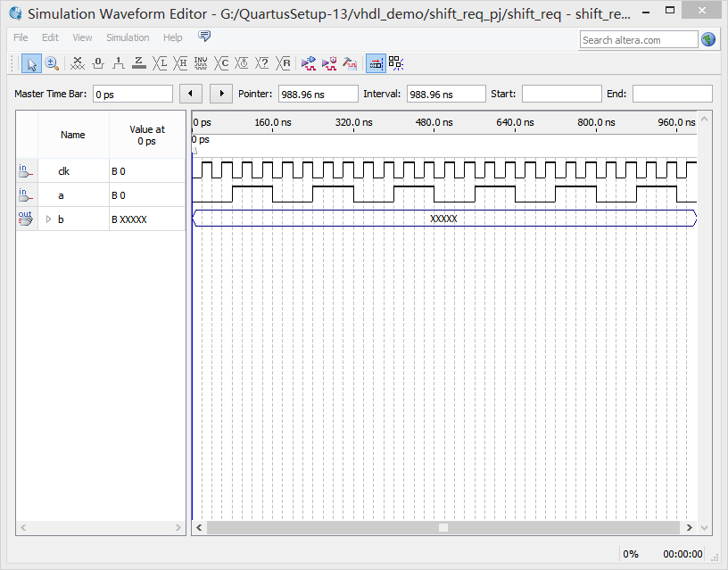
Task: Click vertical scrollbar up arrow
Action: pos(705,119)
